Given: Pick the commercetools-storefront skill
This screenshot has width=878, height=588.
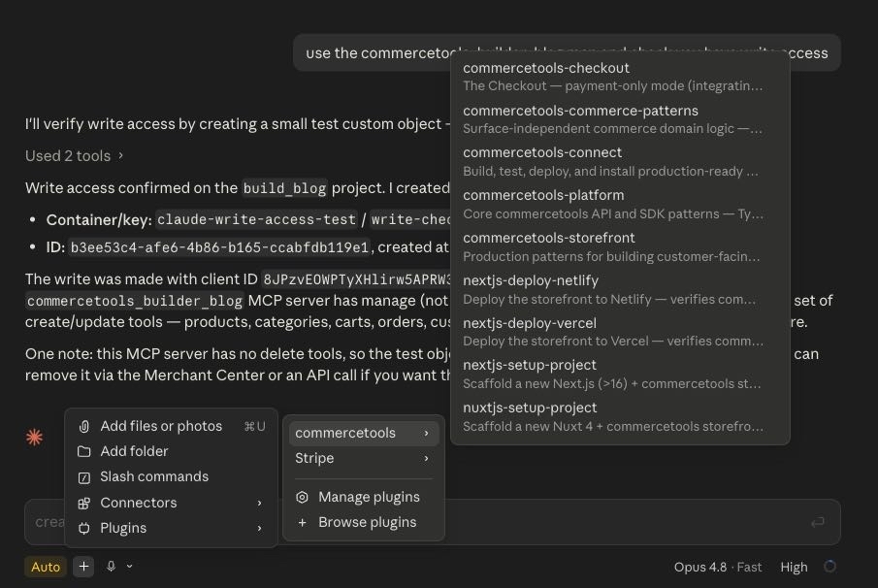Looking at the screenshot, I should click(x=620, y=247).
